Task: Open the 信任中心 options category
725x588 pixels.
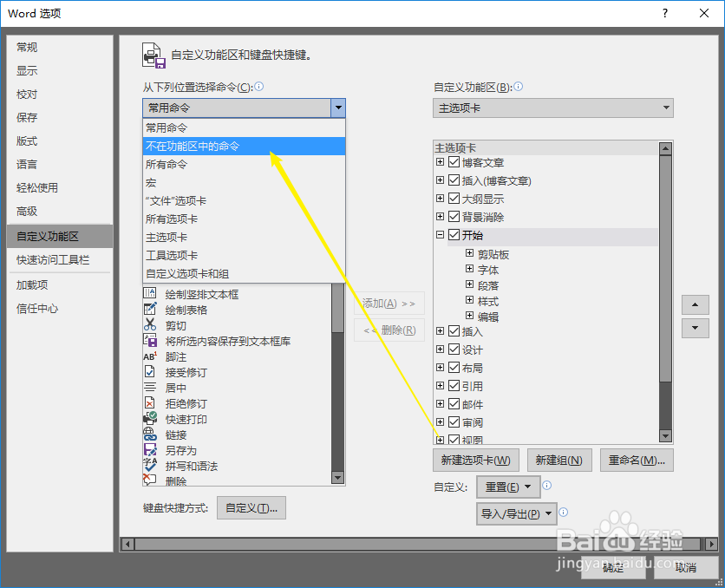Action: 60,309
